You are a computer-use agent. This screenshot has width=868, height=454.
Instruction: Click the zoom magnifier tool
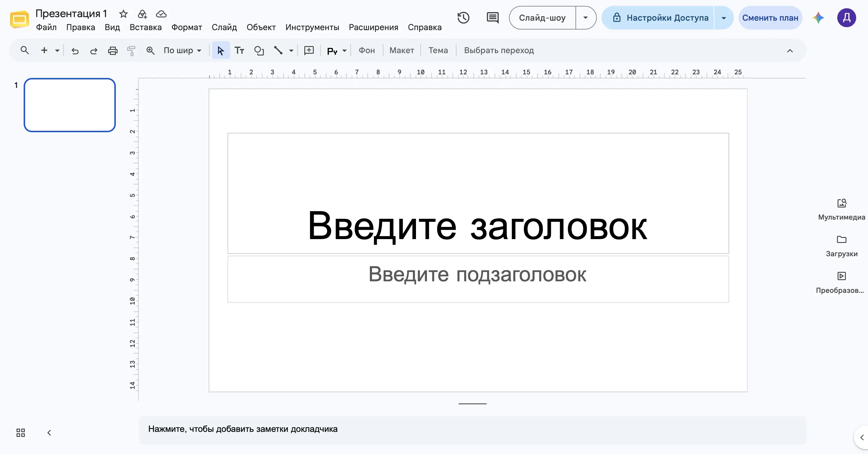(x=150, y=50)
